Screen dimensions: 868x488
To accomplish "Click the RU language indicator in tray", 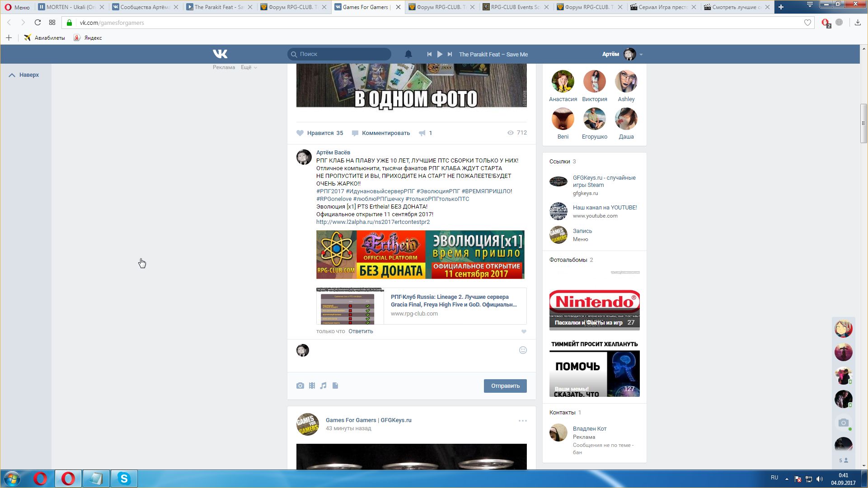I will click(774, 478).
